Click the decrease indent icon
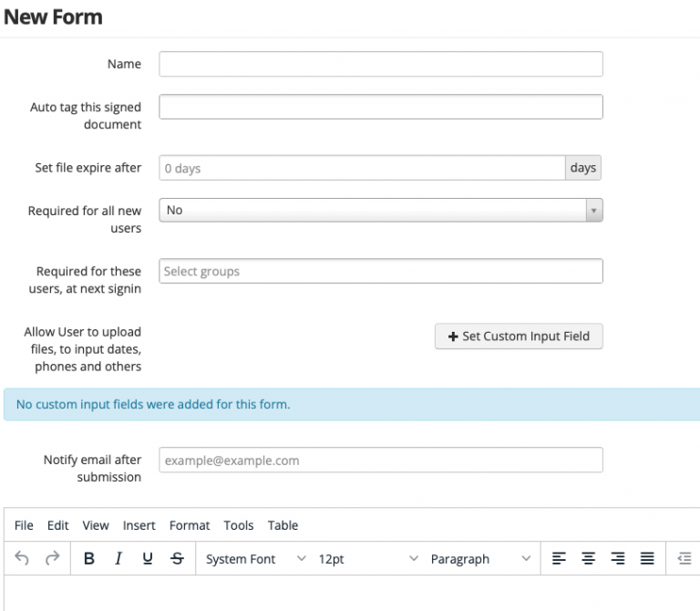The width and height of the screenshot is (700, 611). pos(685,559)
